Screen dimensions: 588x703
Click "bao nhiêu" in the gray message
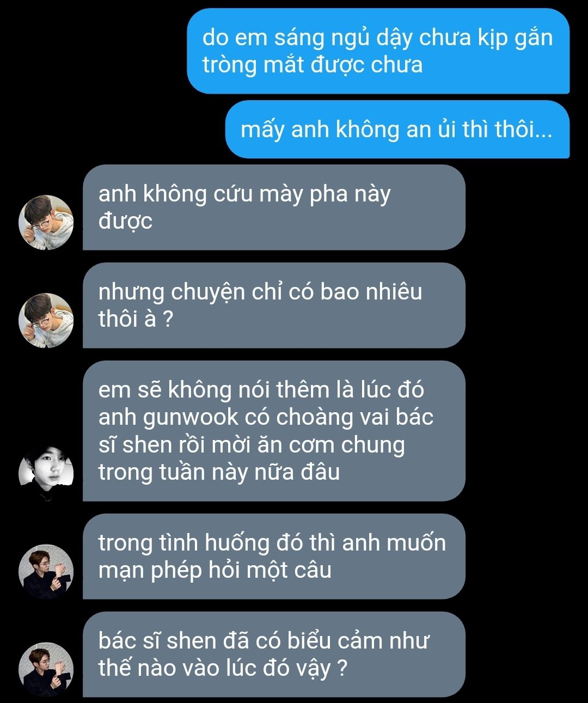pos(371,292)
